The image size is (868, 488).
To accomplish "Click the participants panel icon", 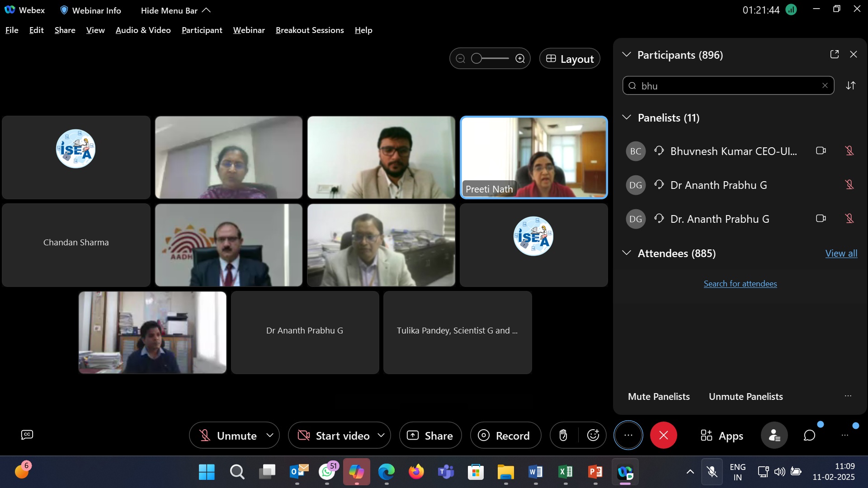I will tap(774, 436).
